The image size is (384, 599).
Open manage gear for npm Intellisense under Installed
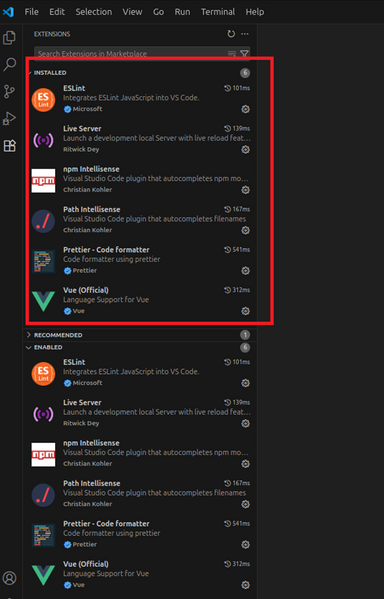tap(245, 190)
